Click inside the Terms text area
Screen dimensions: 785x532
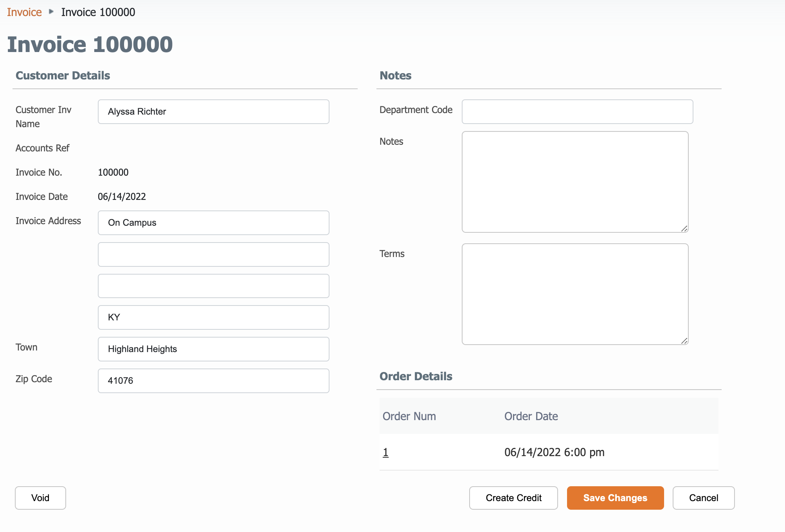point(575,294)
